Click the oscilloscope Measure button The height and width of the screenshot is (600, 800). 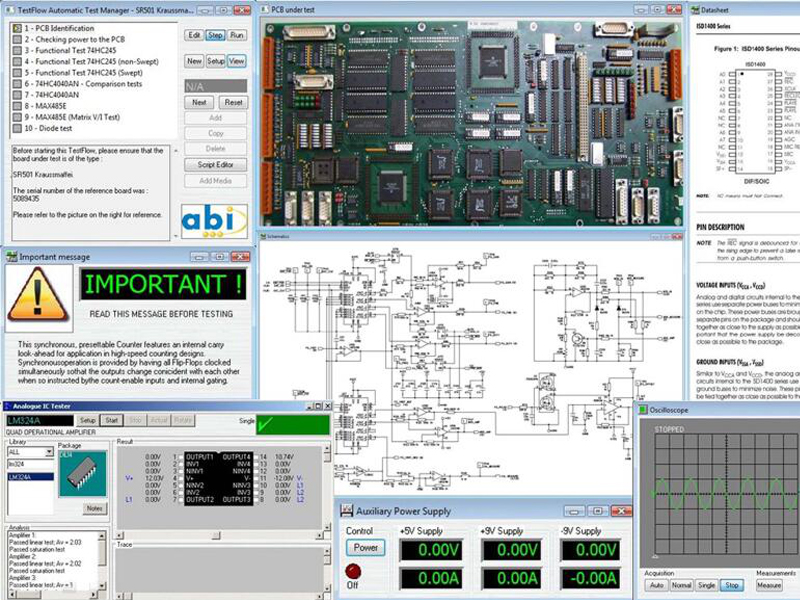click(x=769, y=585)
